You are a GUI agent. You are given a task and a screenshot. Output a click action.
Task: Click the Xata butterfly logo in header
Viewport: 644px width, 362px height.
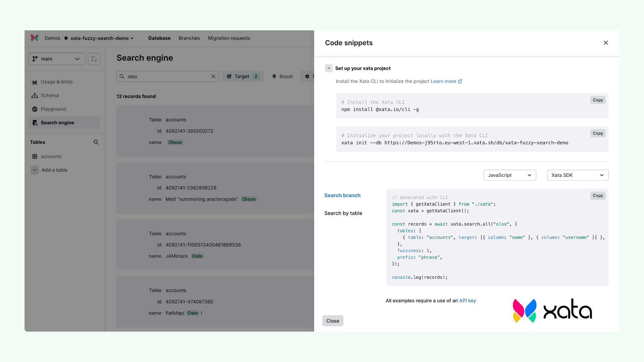tap(35, 38)
